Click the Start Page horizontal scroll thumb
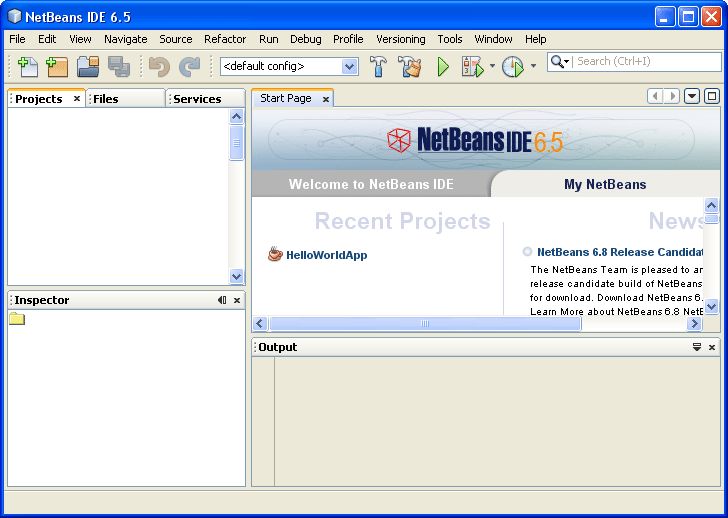Viewport: 728px width, 518px height. pos(425,324)
